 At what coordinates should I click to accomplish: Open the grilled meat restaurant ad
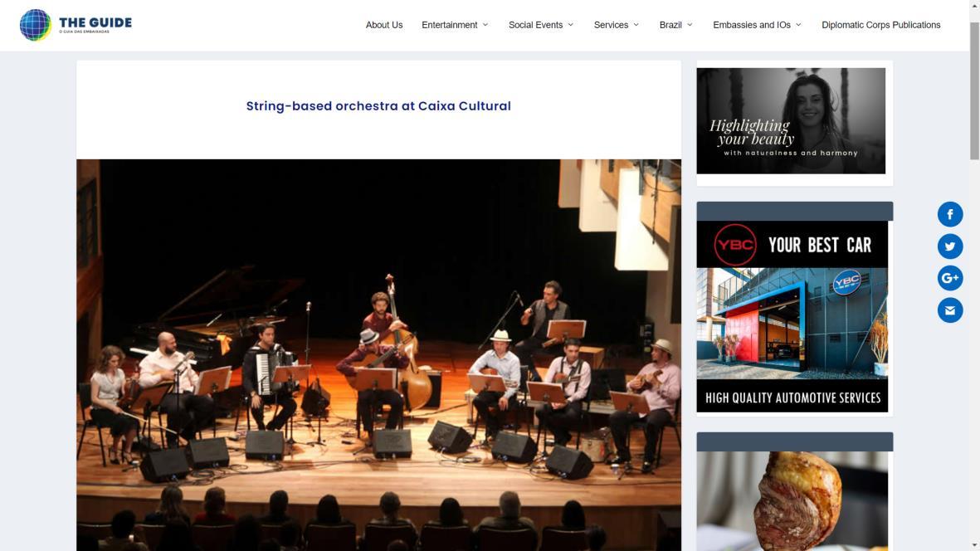[792, 501]
